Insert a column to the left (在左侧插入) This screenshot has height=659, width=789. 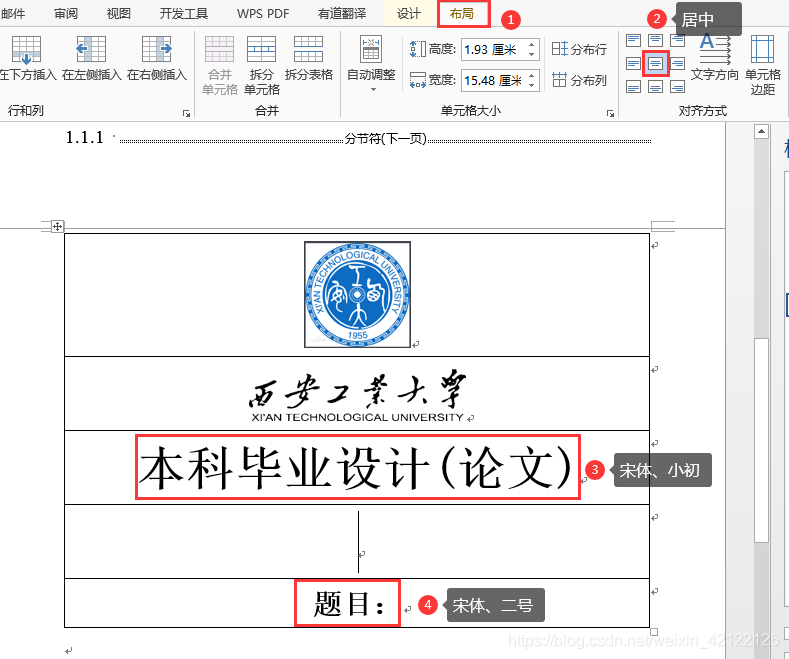coord(92,58)
